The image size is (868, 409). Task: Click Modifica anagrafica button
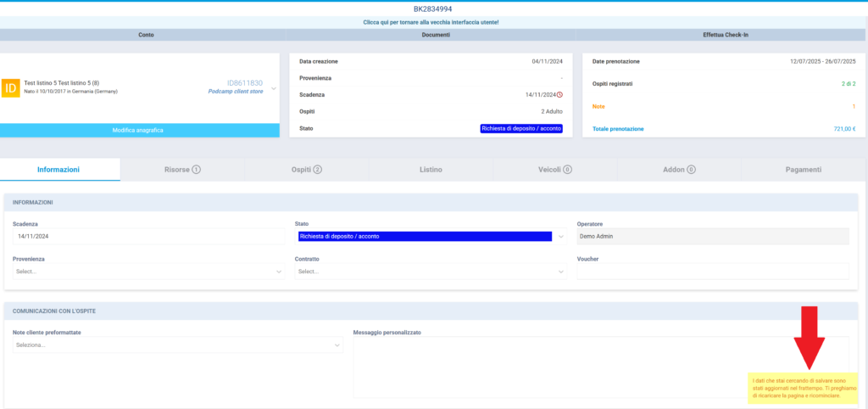pyautogui.click(x=139, y=131)
